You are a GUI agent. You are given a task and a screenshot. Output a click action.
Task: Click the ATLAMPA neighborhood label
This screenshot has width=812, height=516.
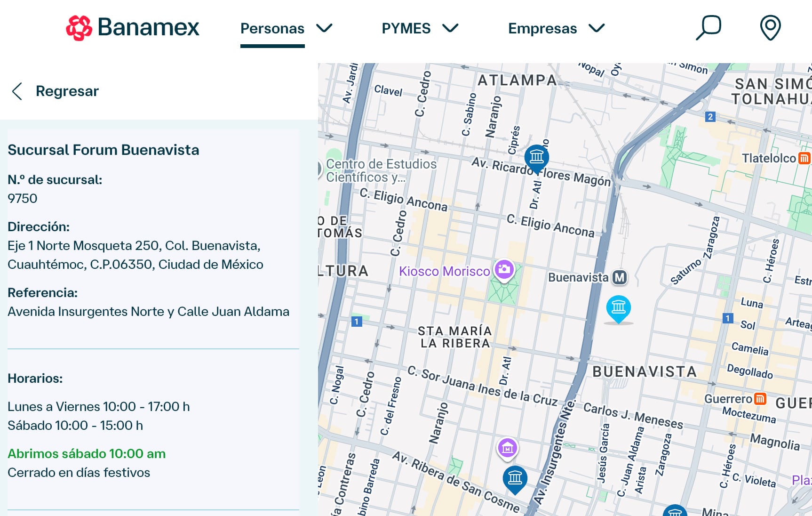tap(517, 81)
